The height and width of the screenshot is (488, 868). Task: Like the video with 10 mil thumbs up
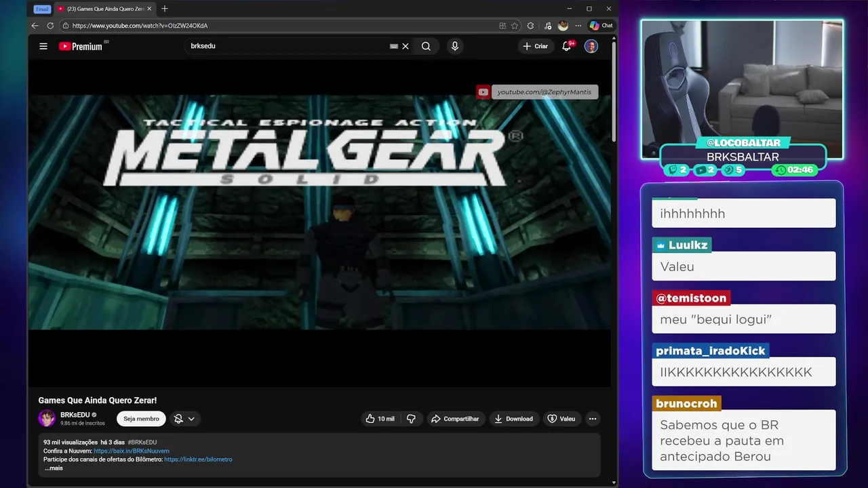(x=380, y=419)
